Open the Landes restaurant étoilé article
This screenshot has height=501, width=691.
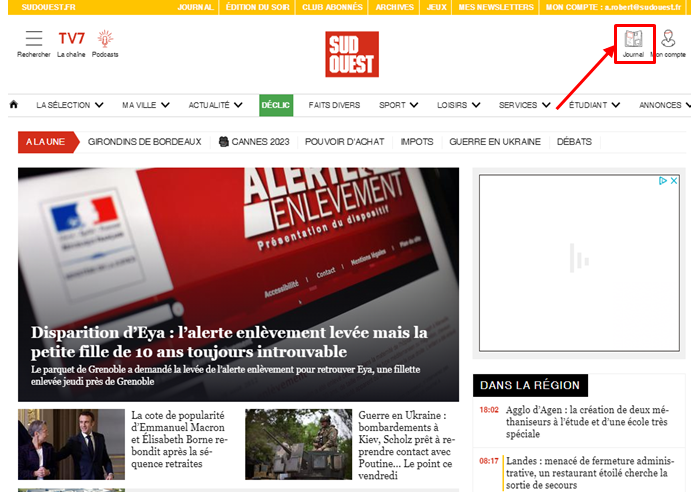tap(590, 473)
